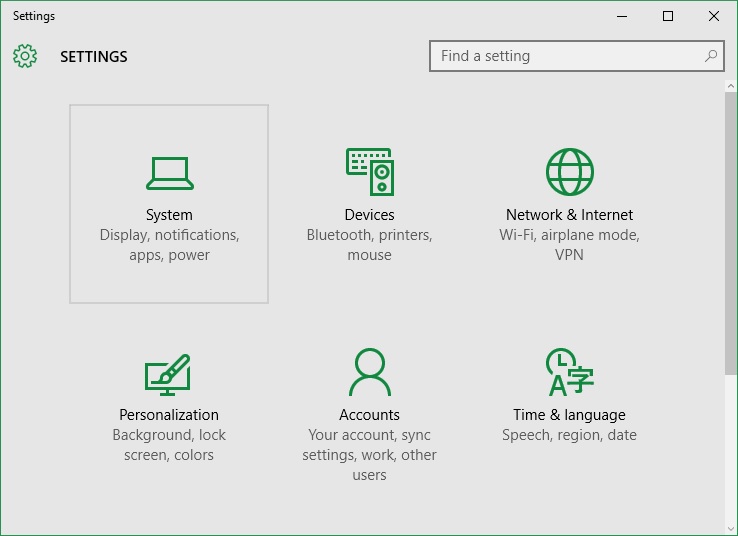
Task: Select the Time & language label
Action: point(570,415)
